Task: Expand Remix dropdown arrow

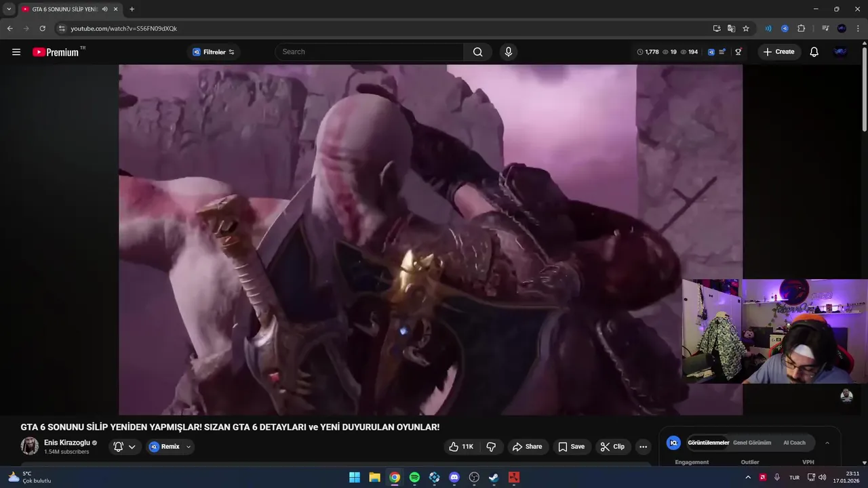Action: (x=189, y=447)
